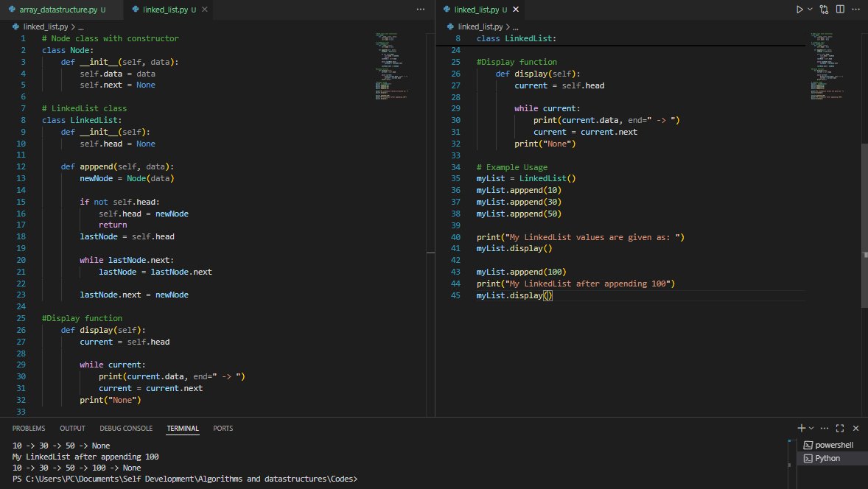Click 'def apppend(self, data):' in left editor
Viewport: 868px width, 489px height.
(117, 166)
